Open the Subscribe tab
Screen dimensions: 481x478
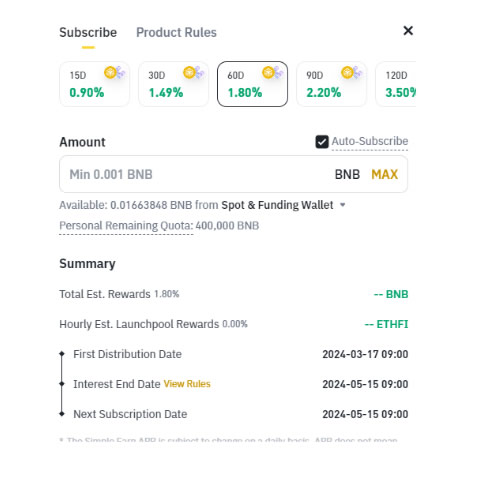[x=88, y=32]
